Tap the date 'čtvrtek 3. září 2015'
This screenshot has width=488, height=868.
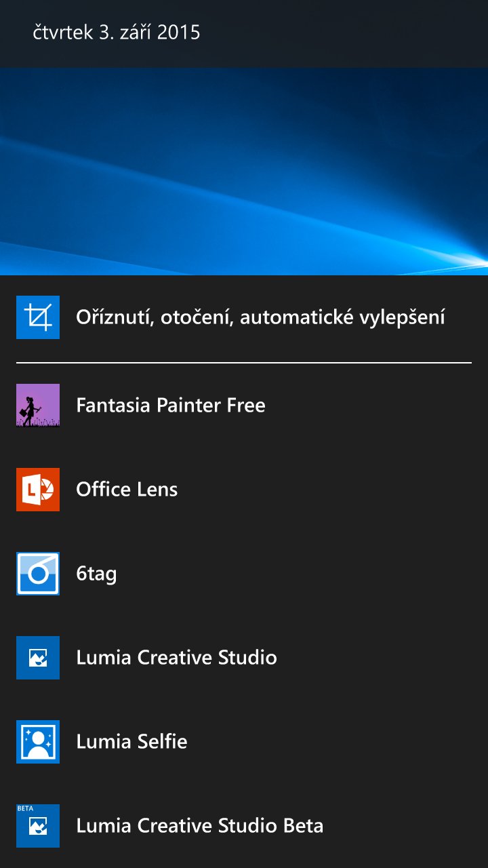point(117,33)
